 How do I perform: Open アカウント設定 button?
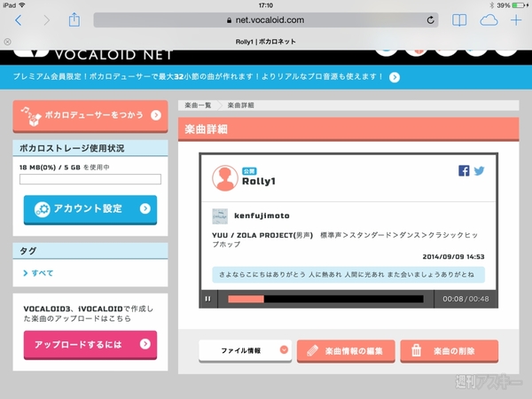pyautogui.click(x=90, y=209)
